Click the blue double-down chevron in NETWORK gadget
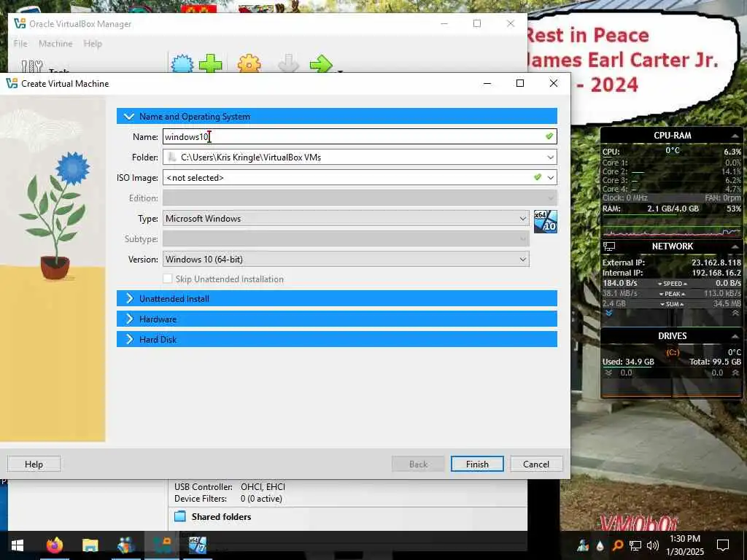 point(609,313)
